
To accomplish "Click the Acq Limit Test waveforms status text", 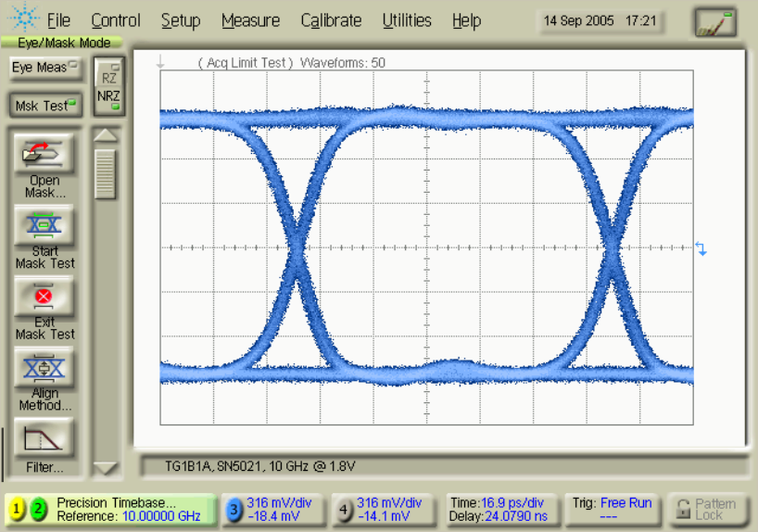I will (292, 63).
